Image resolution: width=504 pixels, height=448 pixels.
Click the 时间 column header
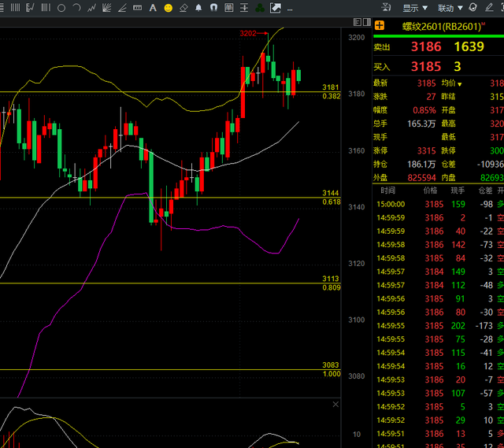tap(387, 191)
